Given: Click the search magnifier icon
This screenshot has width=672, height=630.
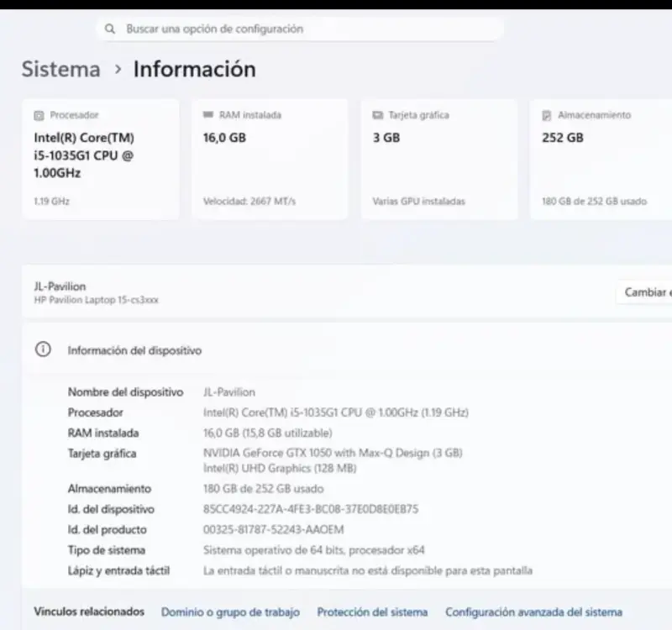Looking at the screenshot, I should click(110, 29).
